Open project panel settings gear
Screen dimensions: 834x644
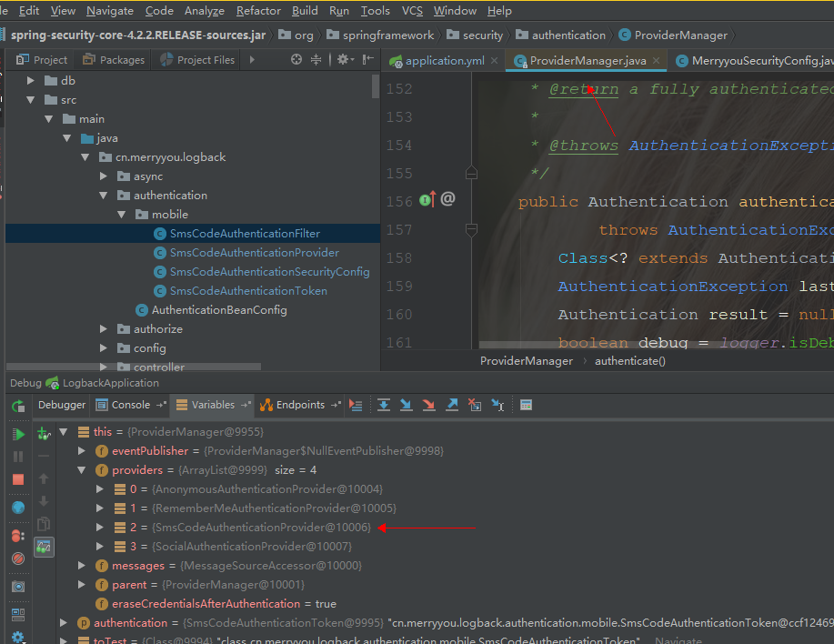[x=345, y=59]
